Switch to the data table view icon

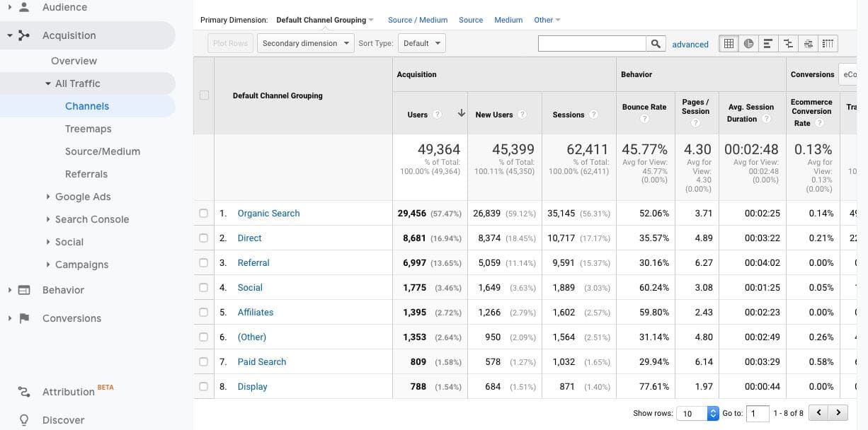pos(729,43)
